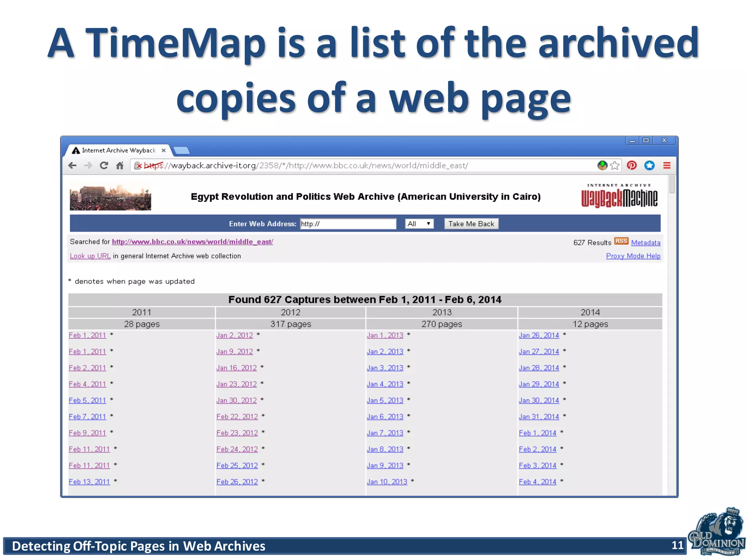
Task: Open the Jan 2, 2012 capture
Action: [235, 335]
